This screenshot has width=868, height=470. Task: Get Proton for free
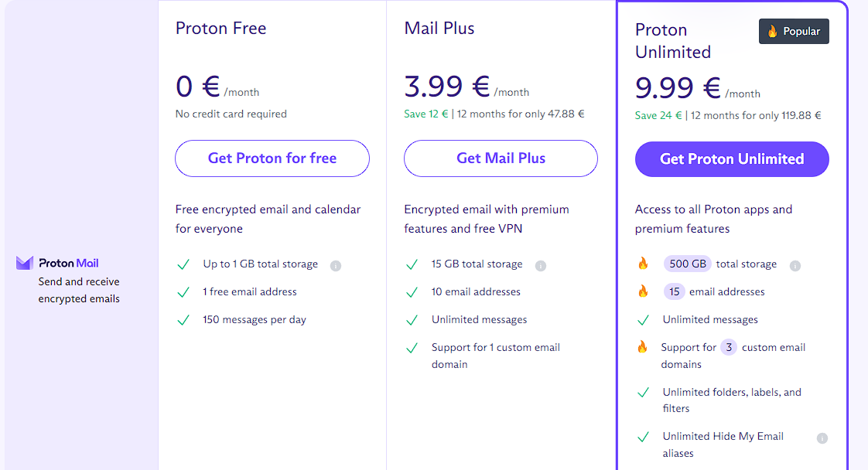coord(272,158)
